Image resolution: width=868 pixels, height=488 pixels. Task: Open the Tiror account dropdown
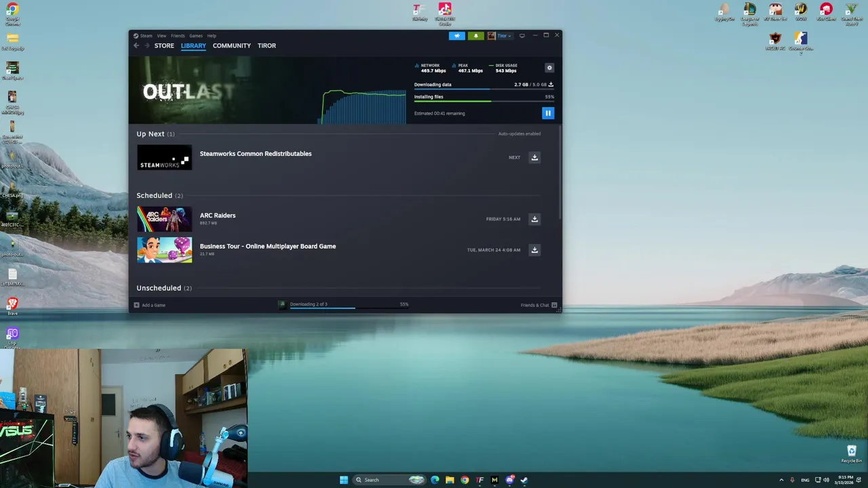[x=500, y=36]
